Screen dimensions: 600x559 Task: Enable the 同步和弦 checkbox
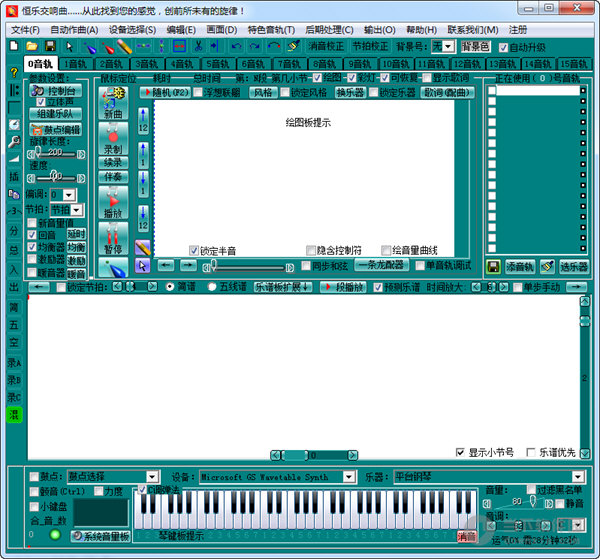(x=306, y=266)
